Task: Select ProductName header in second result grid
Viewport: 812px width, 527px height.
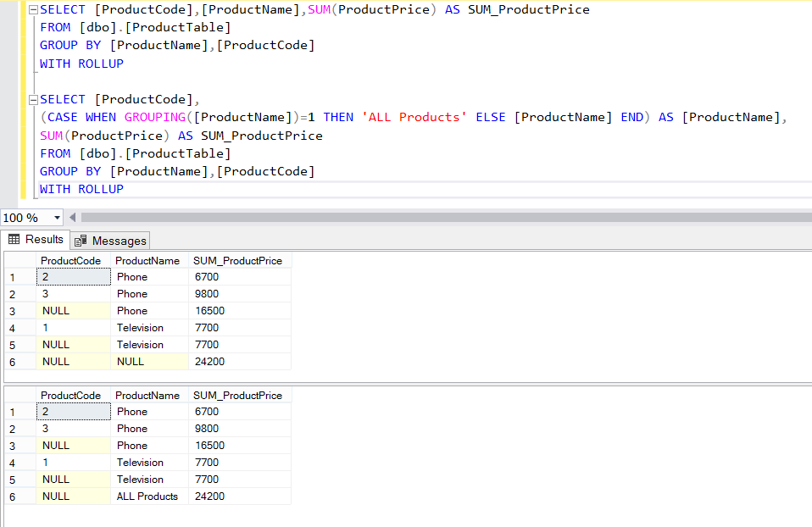Action: click(149, 395)
